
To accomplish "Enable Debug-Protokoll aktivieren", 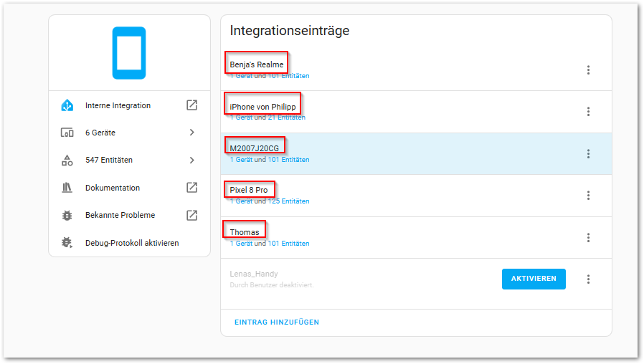I will [131, 243].
